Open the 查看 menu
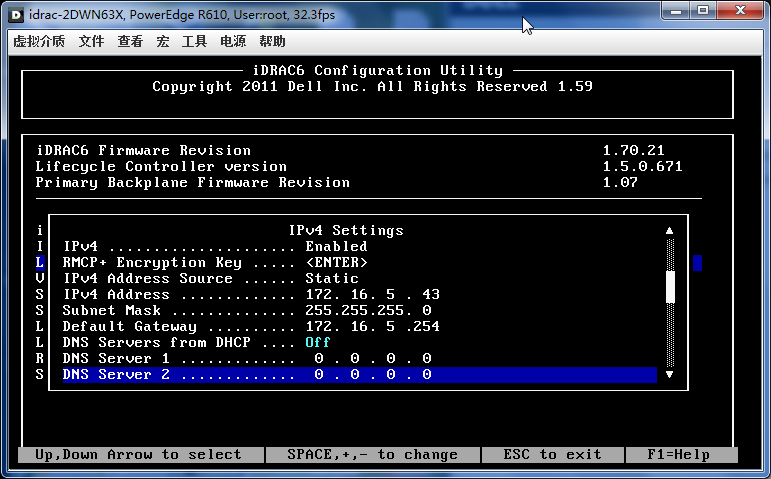 pyautogui.click(x=130, y=41)
